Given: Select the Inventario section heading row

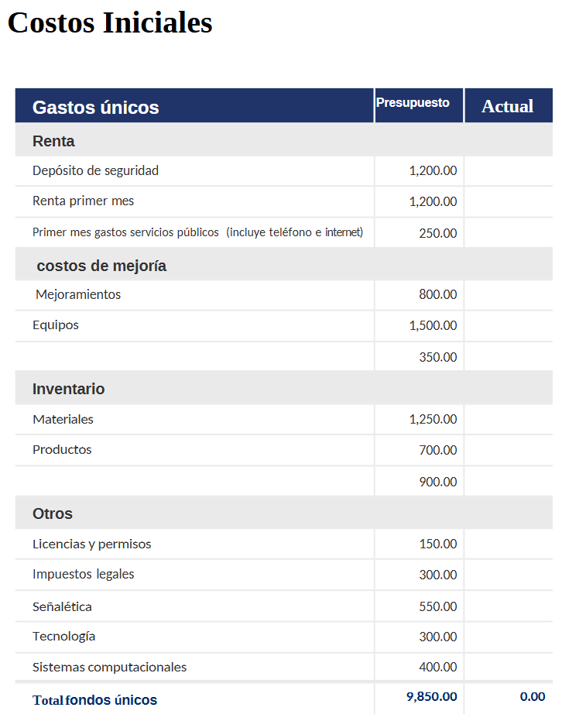Looking at the screenshot, I should coord(283,388).
